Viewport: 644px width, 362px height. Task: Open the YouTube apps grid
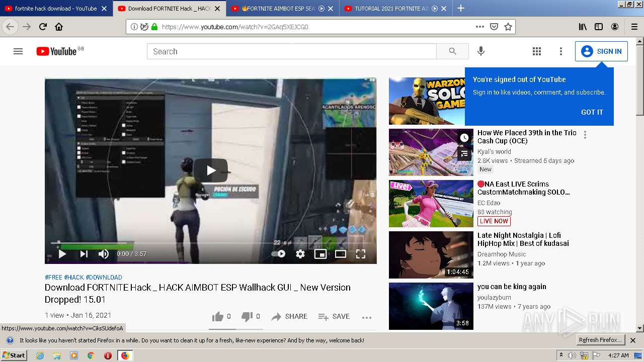tap(537, 51)
